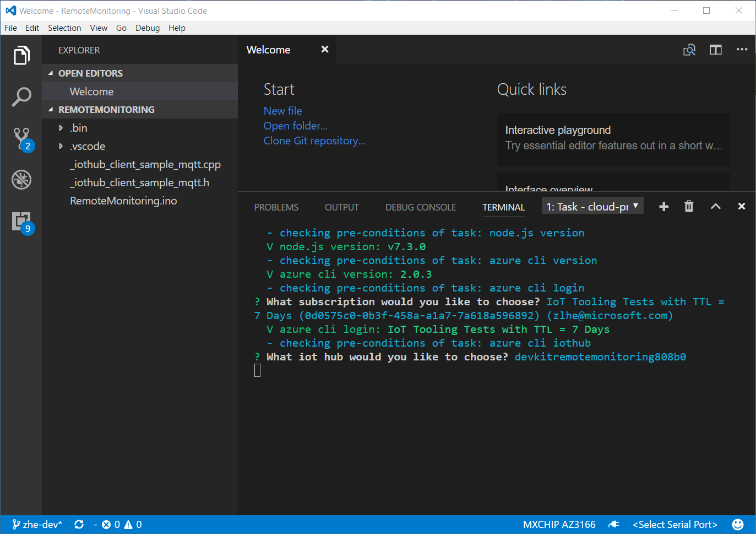Image resolution: width=756 pixels, height=534 pixels.
Task: Open the Search view in activity bar
Action: pyautogui.click(x=21, y=96)
